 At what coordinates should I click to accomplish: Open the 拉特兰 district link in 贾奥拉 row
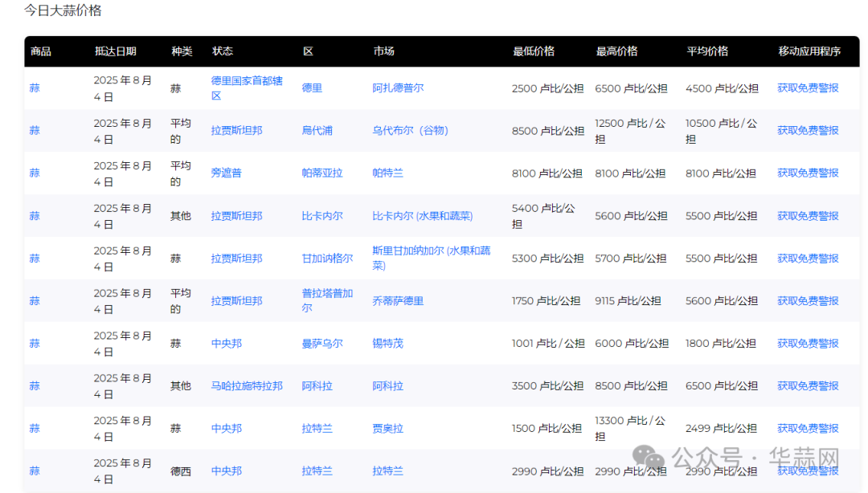click(x=317, y=429)
